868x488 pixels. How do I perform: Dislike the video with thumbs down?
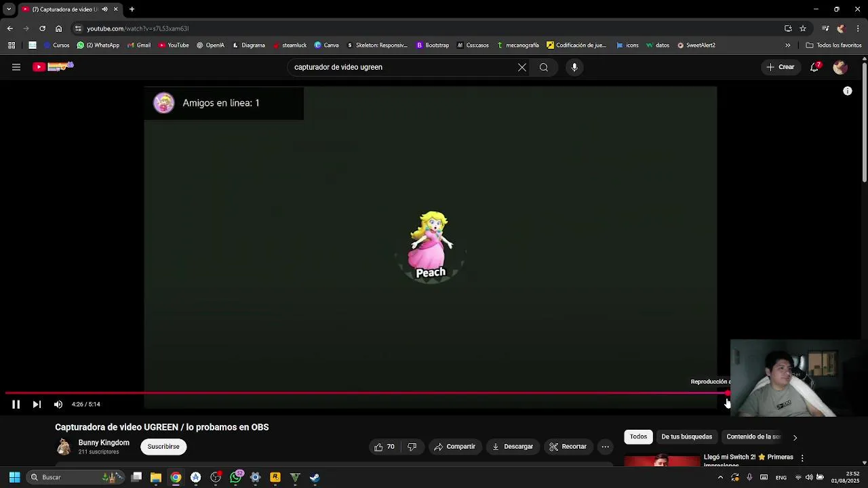click(x=412, y=447)
